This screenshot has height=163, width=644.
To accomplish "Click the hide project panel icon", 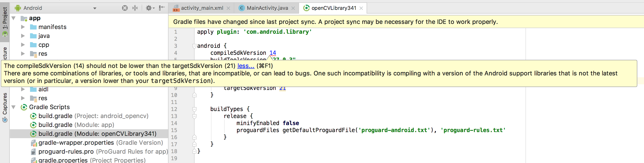I will 162,8.
